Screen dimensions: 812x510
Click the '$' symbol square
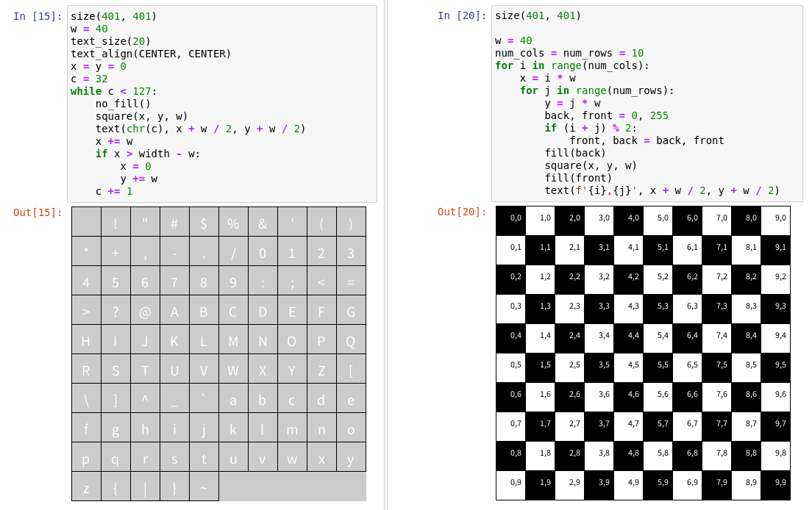[204, 222]
